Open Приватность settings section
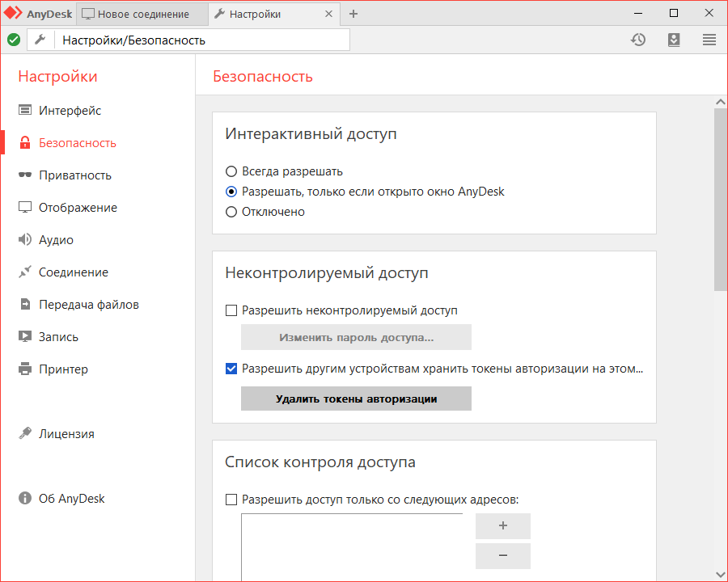 pos(74,175)
